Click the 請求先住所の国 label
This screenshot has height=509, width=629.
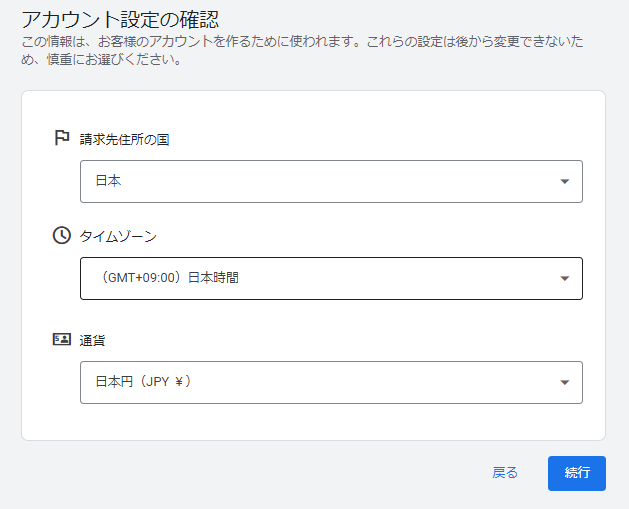coord(124,139)
